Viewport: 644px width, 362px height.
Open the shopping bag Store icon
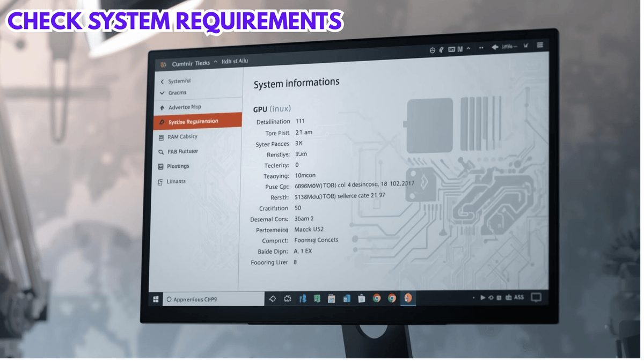362,299
